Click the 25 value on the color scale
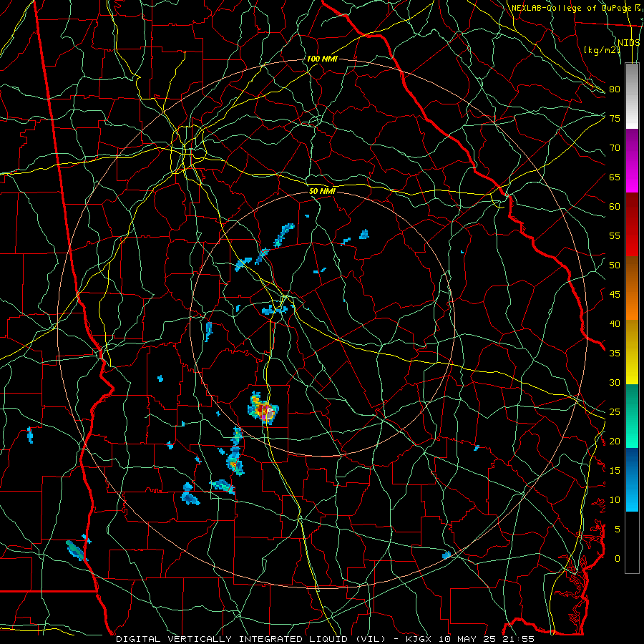The image size is (644, 644). pos(615,412)
